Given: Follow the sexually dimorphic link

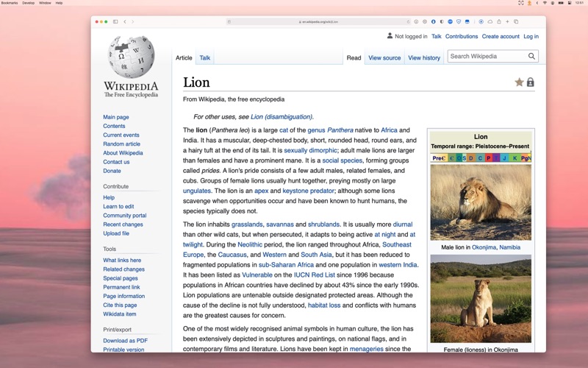Looking at the screenshot, I should coord(311,150).
